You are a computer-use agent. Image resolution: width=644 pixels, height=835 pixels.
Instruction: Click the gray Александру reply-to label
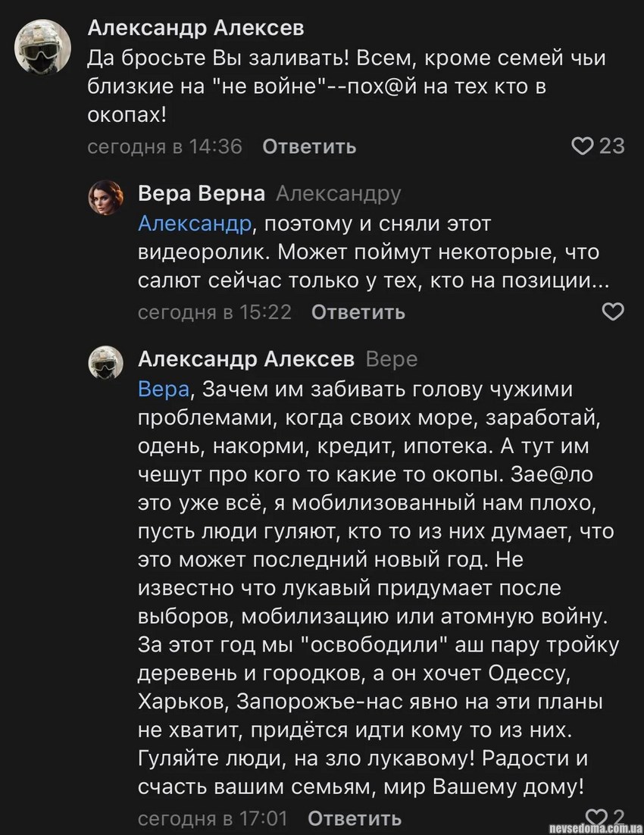tap(338, 194)
